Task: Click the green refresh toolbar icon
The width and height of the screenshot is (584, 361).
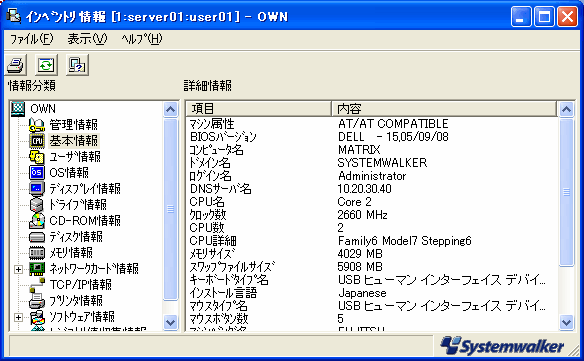Action: coord(47,65)
